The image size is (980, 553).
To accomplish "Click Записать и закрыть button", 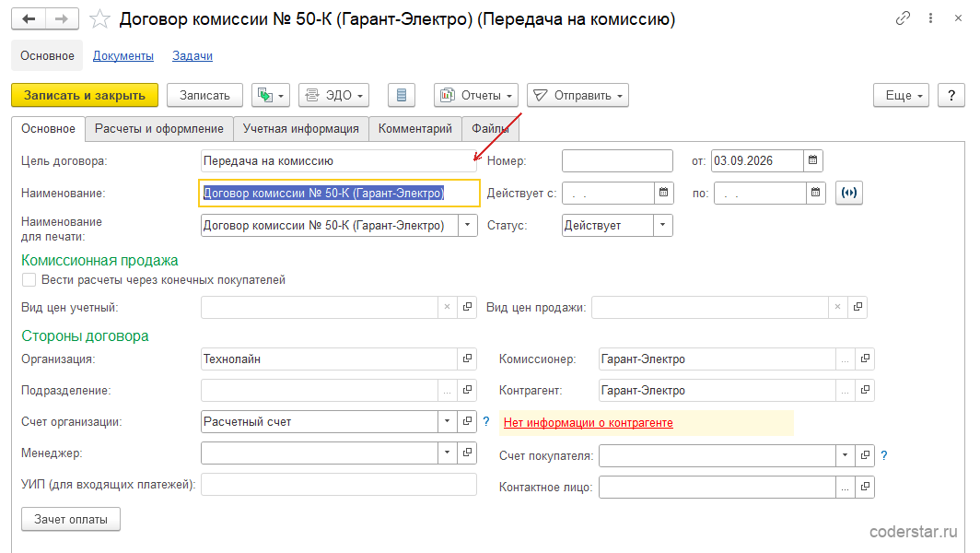I will pyautogui.click(x=85, y=95).
